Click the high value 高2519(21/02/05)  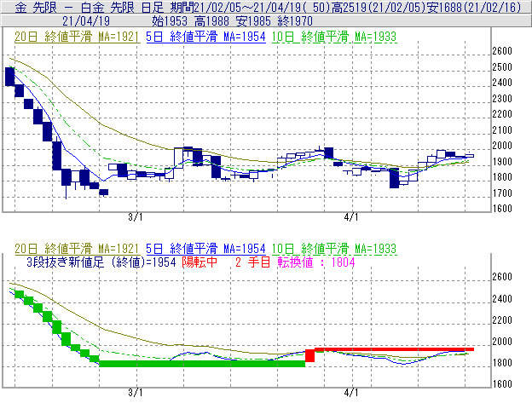click(379, 7)
